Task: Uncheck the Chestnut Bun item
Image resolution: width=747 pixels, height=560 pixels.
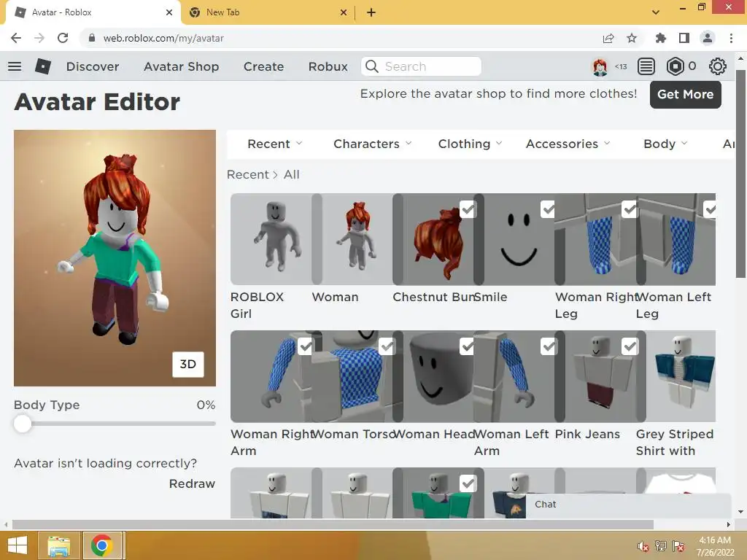Action: (468, 209)
